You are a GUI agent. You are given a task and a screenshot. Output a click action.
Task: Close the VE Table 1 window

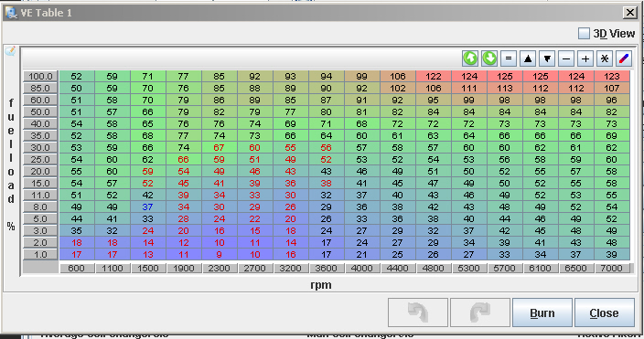[630, 13]
